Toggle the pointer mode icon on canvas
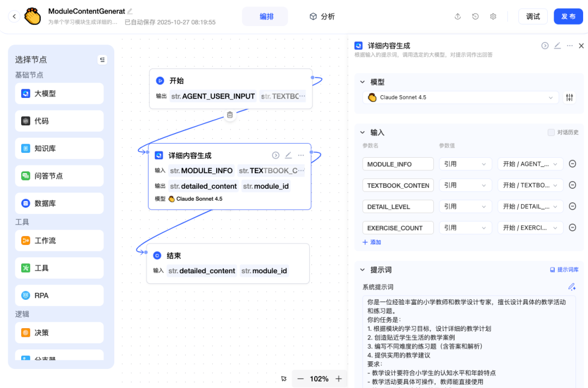 [x=284, y=379]
